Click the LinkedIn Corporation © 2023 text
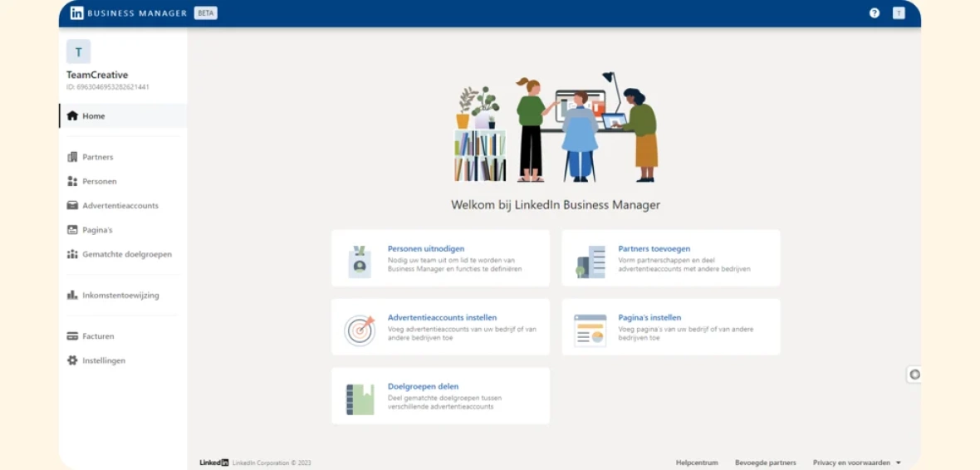Image resolution: width=980 pixels, height=470 pixels. (272, 463)
